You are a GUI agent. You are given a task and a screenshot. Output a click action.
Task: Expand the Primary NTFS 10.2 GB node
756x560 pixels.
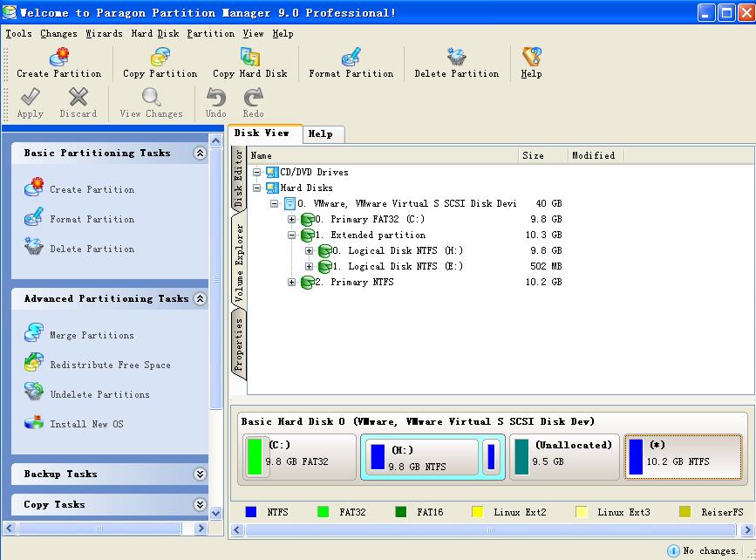click(291, 282)
